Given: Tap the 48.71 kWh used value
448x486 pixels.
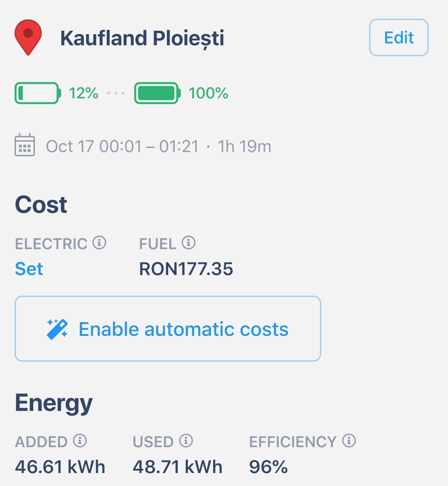Looking at the screenshot, I should click(x=178, y=467).
